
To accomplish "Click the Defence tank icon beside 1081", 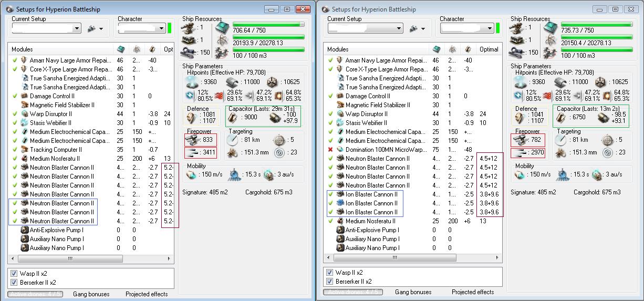I will [x=192, y=118].
